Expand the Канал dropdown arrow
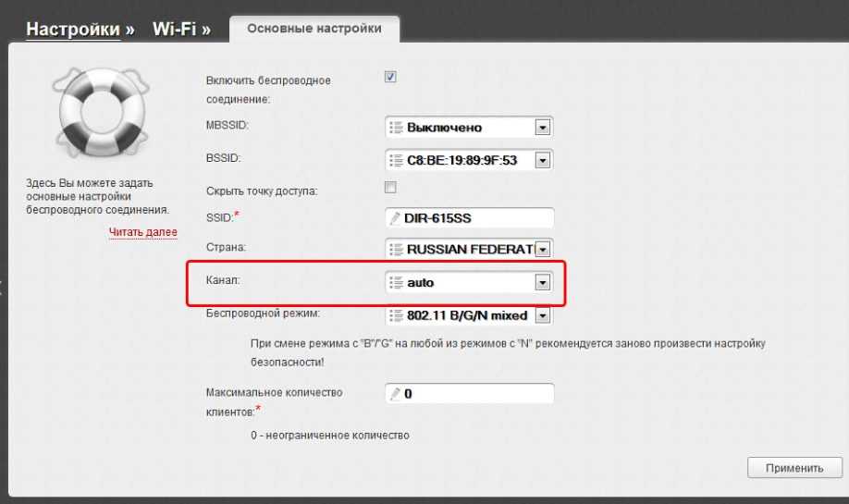849x504 pixels. click(x=543, y=283)
